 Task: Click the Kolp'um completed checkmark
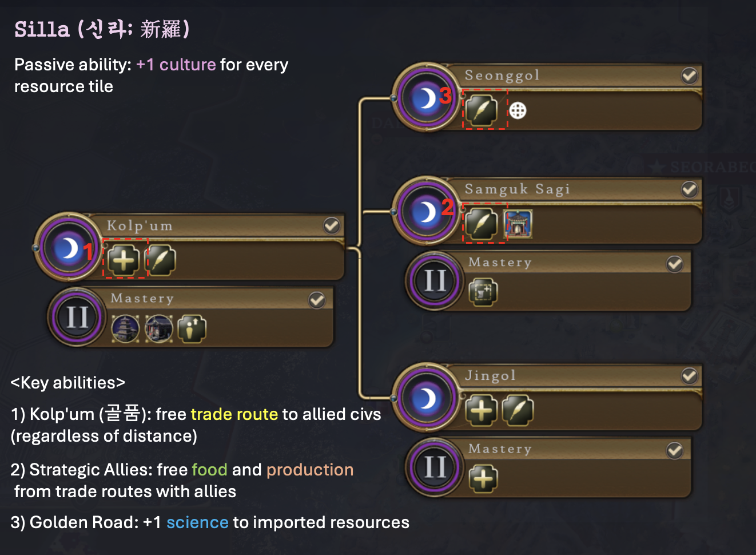click(x=332, y=225)
